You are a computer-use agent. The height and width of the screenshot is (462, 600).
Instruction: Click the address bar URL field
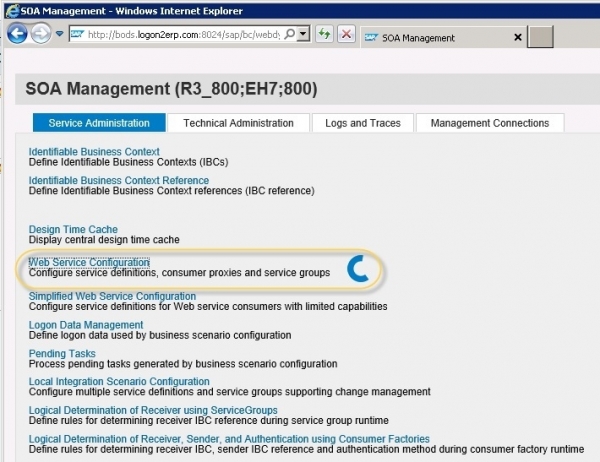tap(184, 34)
